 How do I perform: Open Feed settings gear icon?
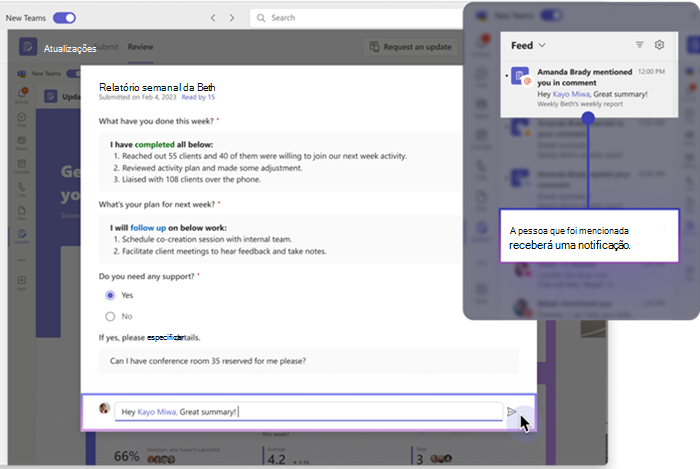pyautogui.click(x=659, y=45)
